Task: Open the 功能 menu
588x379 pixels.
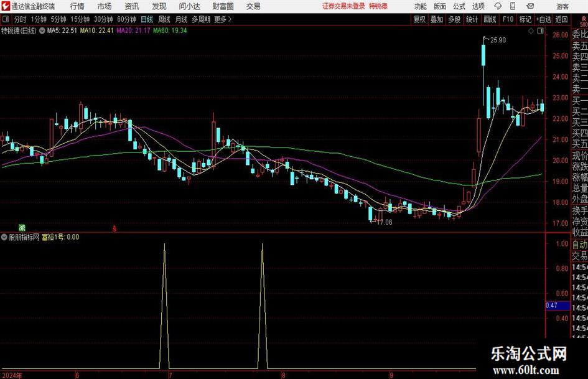Action: [421, 6]
